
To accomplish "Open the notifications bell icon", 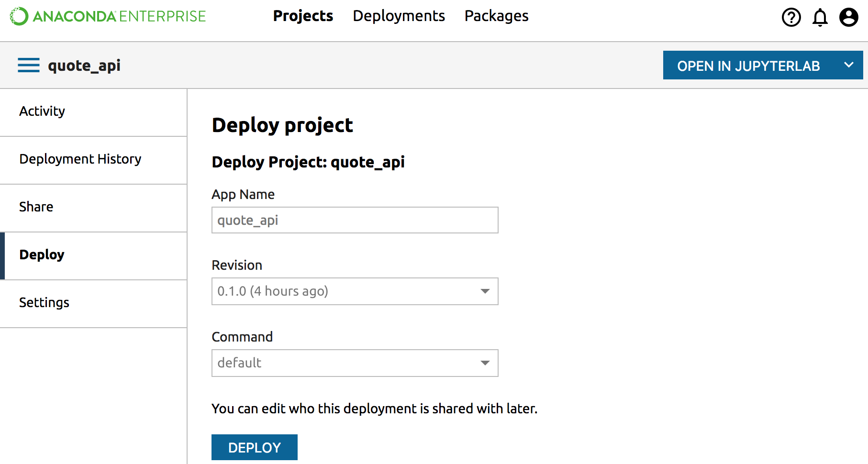I will pos(820,18).
